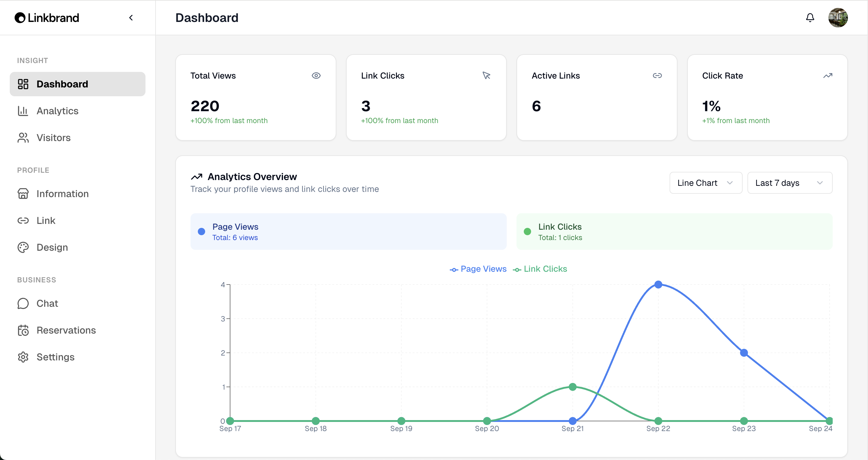Click the notification bell icon
Screen dimensions: 868x460
pos(810,18)
